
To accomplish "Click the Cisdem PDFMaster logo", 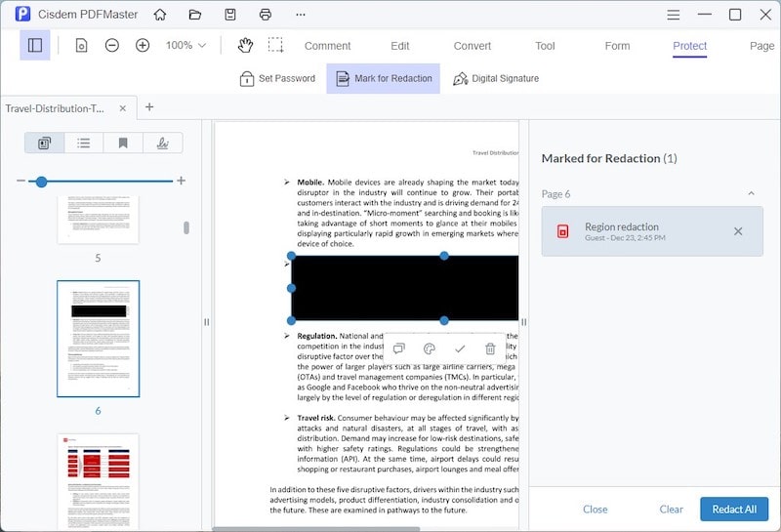I will pyautogui.click(x=22, y=14).
